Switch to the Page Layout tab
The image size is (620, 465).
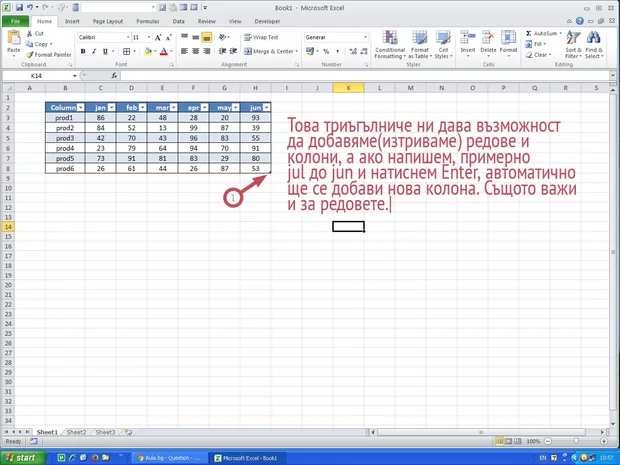click(108, 21)
